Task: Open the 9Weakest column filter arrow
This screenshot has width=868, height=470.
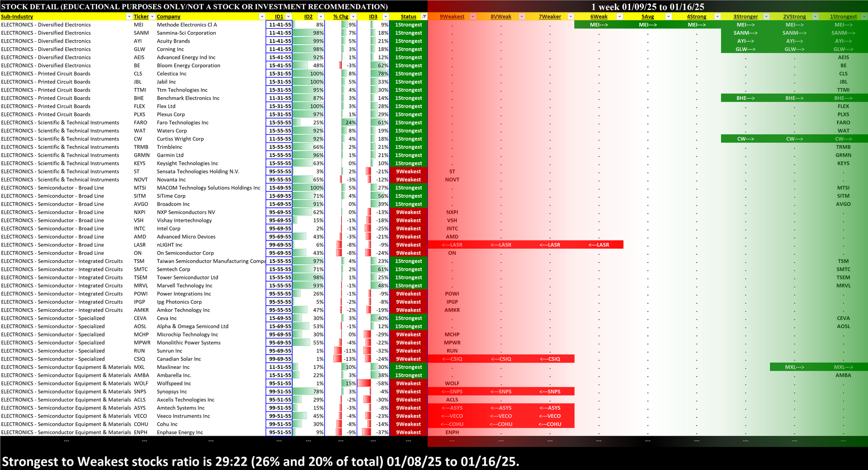Action: pos(473,16)
